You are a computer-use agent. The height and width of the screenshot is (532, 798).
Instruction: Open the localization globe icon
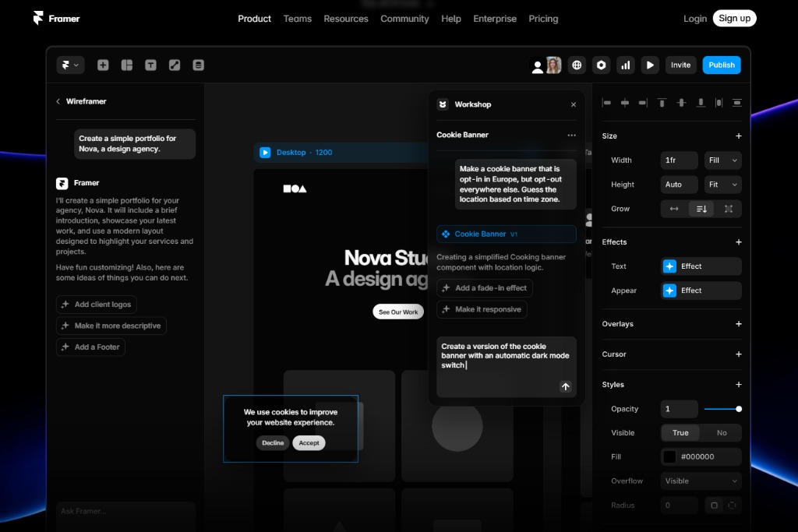pos(577,65)
